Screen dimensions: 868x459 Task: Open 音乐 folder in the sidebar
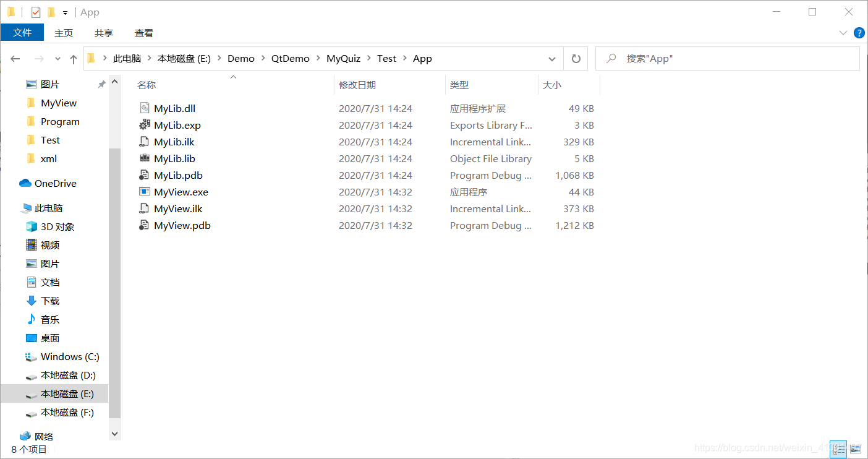[43, 319]
